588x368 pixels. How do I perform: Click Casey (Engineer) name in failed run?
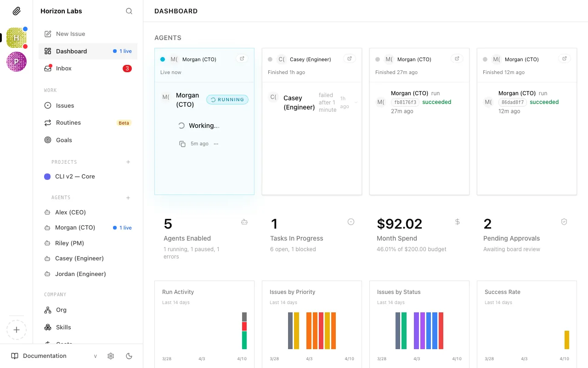[299, 103]
